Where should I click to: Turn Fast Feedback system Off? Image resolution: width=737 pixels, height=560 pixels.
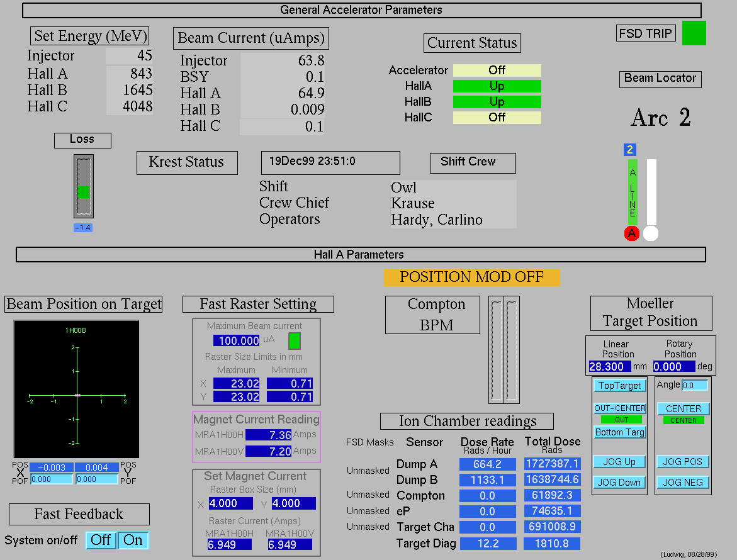tap(101, 540)
